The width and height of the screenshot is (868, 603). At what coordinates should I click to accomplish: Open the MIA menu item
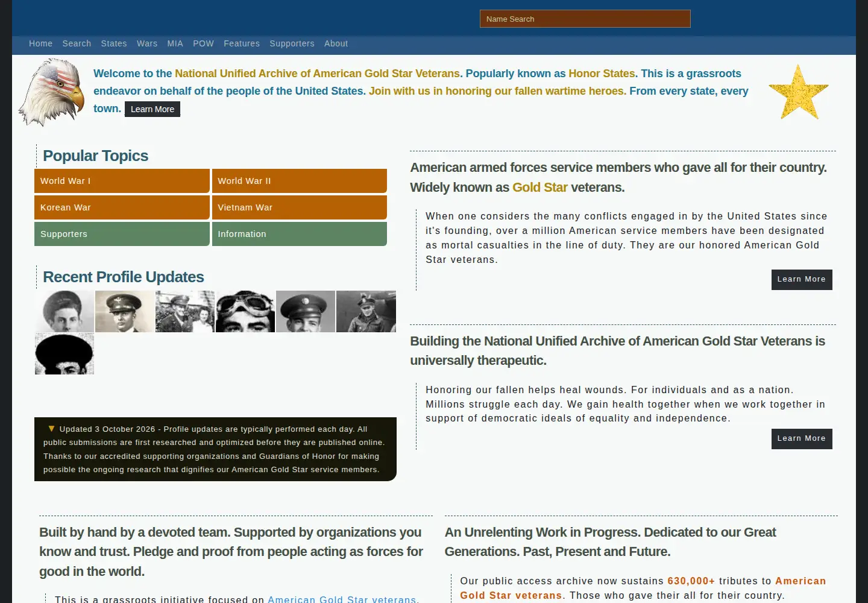click(x=175, y=43)
